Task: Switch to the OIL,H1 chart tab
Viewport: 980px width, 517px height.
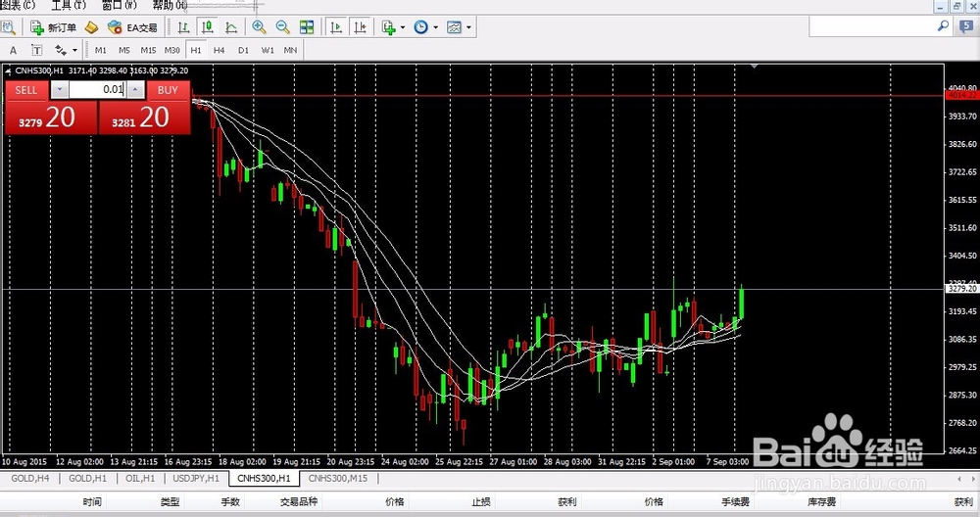Action: click(140, 478)
